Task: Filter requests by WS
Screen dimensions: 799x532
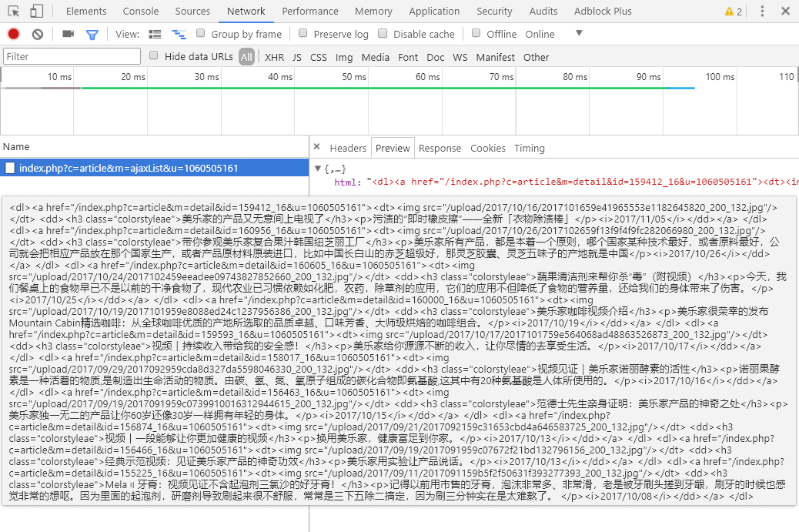Action: 460,57
